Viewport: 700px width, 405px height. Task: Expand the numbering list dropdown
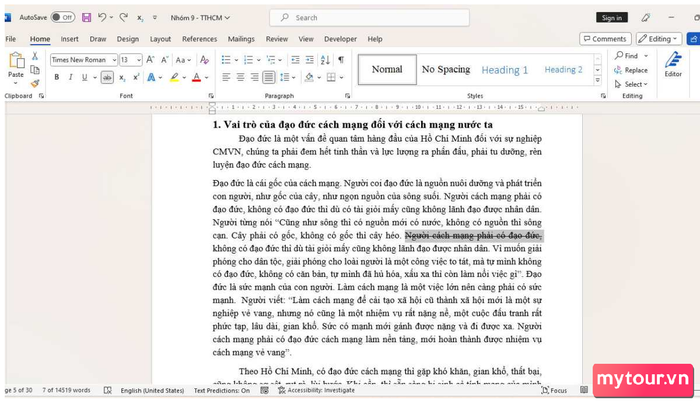click(258, 60)
